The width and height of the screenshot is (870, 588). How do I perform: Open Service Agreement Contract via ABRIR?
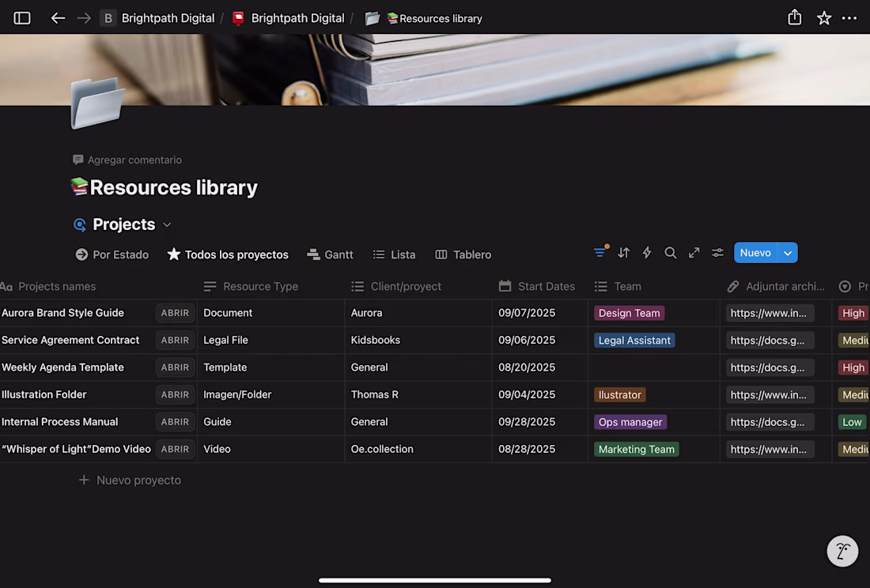(x=175, y=340)
